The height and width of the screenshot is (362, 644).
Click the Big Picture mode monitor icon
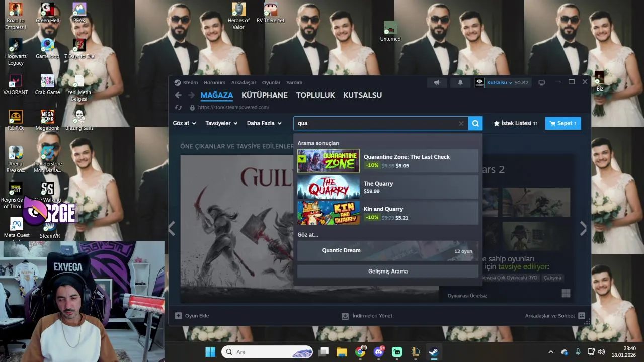(541, 82)
